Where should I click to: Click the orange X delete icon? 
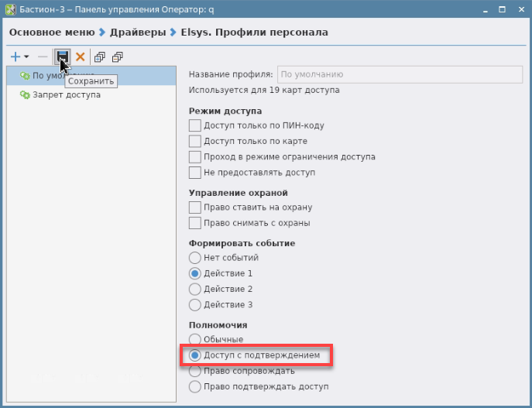tap(80, 57)
